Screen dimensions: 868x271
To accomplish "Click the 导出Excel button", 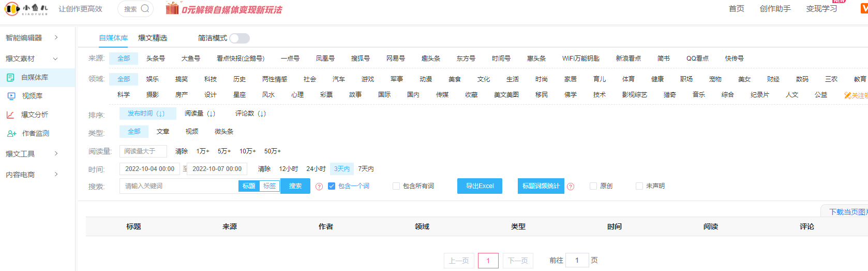I will pos(480,186).
